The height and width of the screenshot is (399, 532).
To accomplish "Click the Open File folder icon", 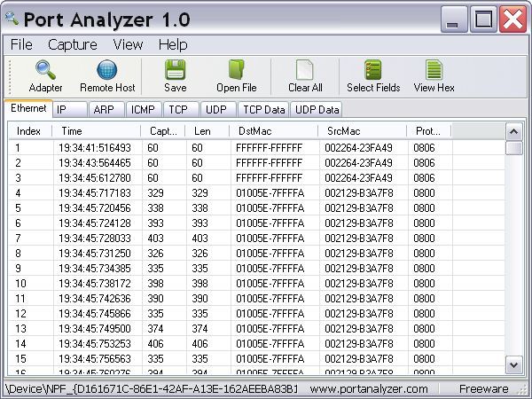I will (236, 69).
